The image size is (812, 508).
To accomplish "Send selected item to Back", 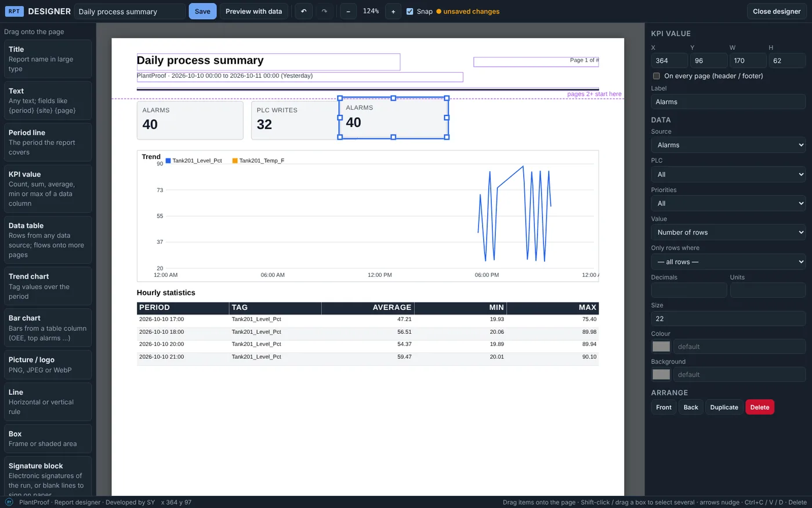I will pyautogui.click(x=691, y=407).
